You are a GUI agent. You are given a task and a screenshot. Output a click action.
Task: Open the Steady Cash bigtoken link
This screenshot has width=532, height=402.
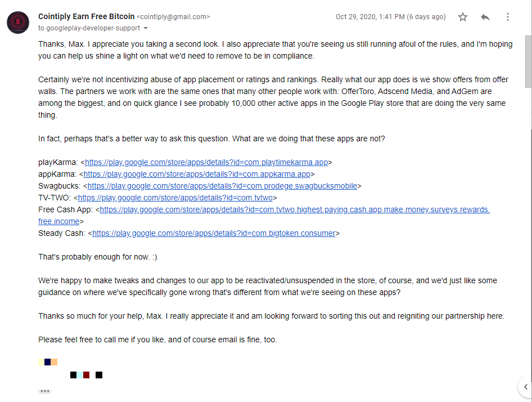coord(214,234)
